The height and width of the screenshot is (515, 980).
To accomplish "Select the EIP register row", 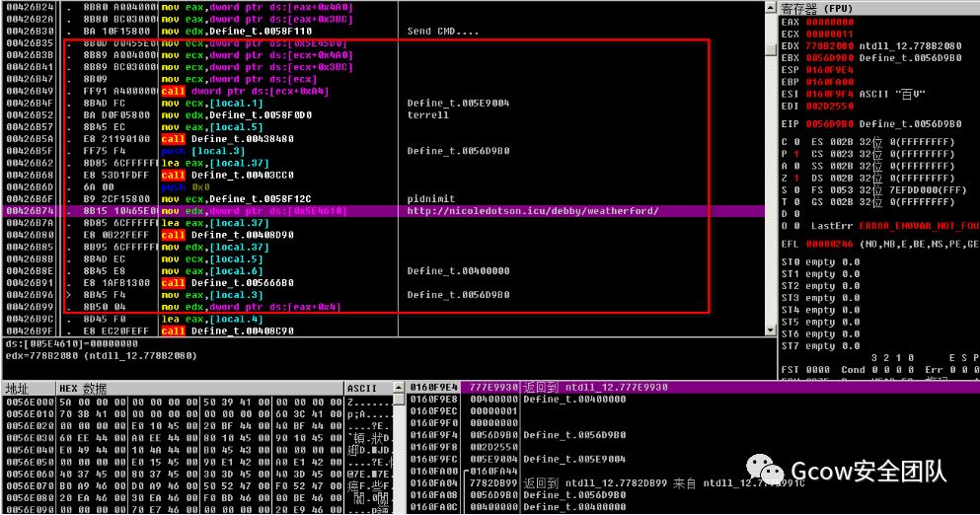I will point(871,123).
